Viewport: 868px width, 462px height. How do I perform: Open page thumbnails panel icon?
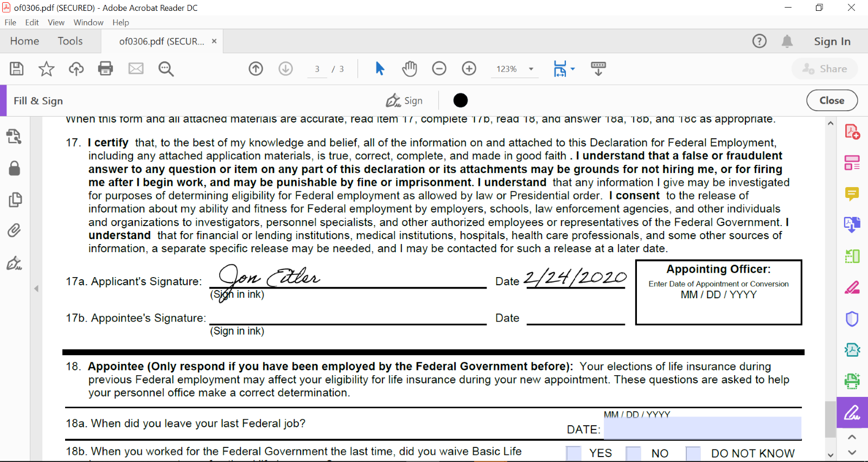(x=15, y=200)
